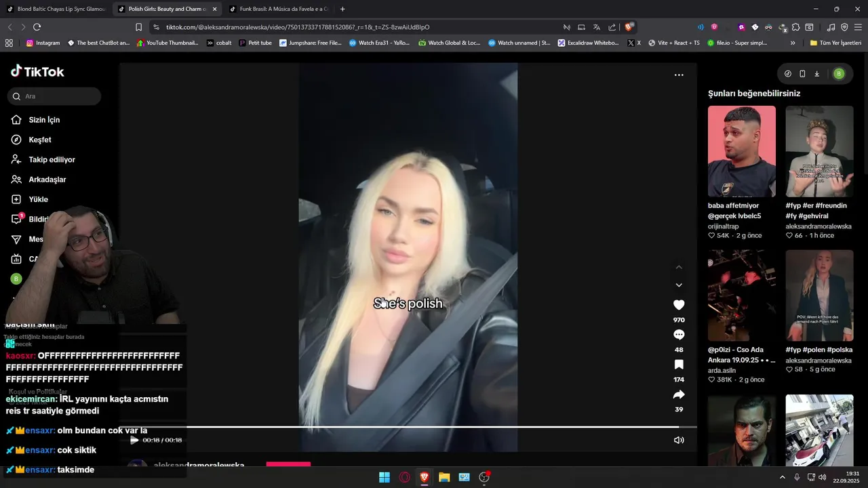The image size is (868, 488).
Task: Open the TikTok logo home link
Action: tap(37, 71)
